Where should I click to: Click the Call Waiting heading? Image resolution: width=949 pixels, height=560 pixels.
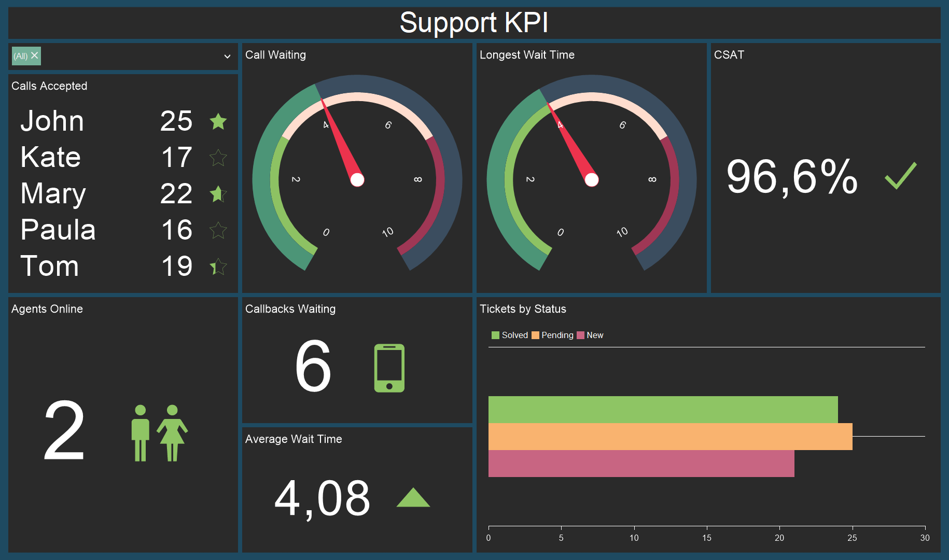(275, 55)
